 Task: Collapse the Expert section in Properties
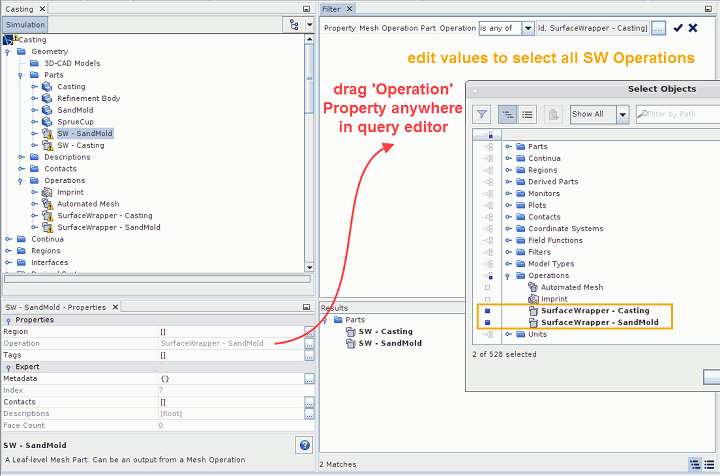(8, 367)
